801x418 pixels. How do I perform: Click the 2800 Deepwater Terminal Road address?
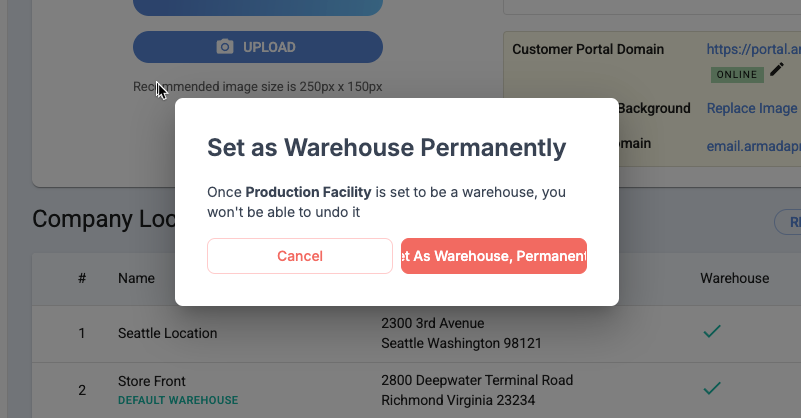[x=477, y=380]
